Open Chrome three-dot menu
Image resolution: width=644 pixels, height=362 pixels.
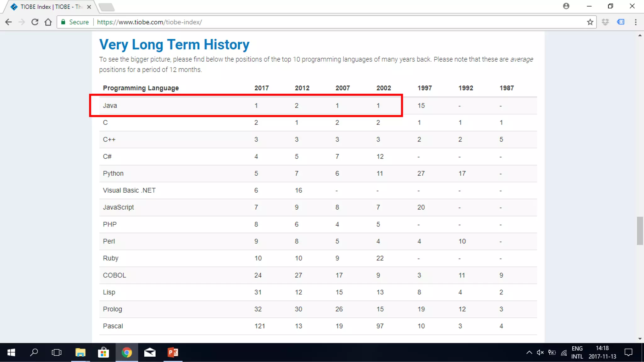pos(636,22)
